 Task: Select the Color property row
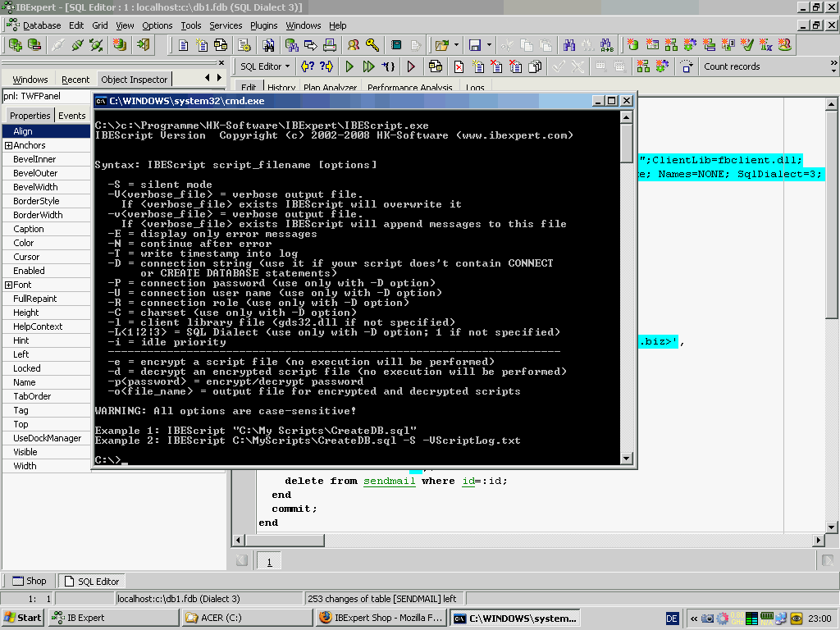(x=47, y=243)
